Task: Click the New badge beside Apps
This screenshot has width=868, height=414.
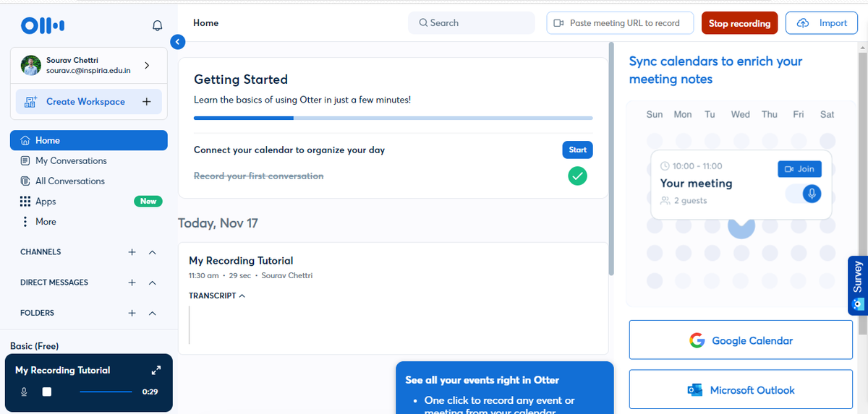Action: [148, 202]
